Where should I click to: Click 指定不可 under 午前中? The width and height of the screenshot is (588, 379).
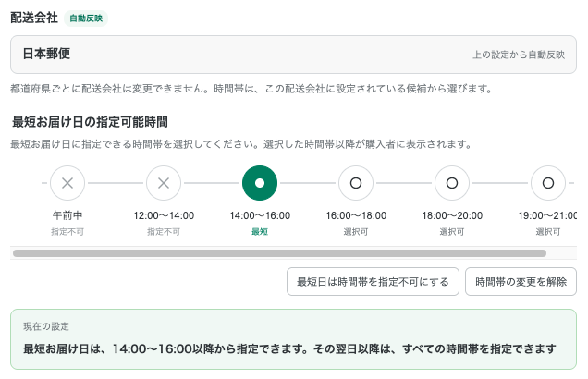click(67, 232)
